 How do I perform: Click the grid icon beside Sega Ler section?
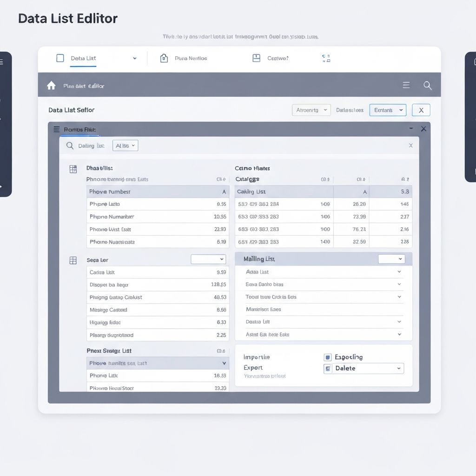(x=73, y=260)
